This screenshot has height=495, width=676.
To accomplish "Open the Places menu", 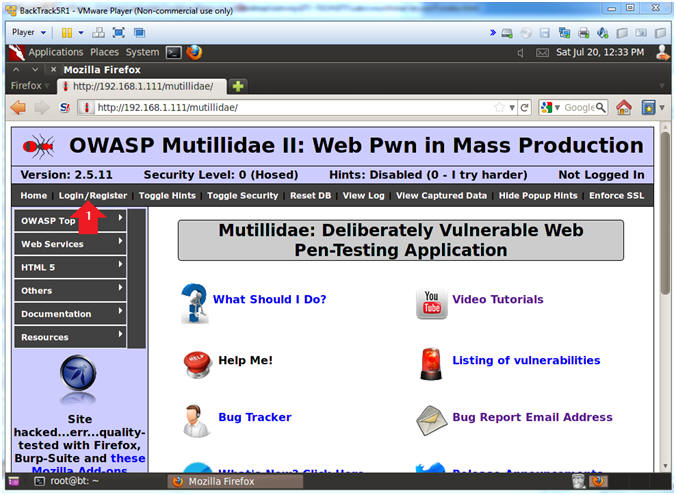I will click(x=104, y=52).
